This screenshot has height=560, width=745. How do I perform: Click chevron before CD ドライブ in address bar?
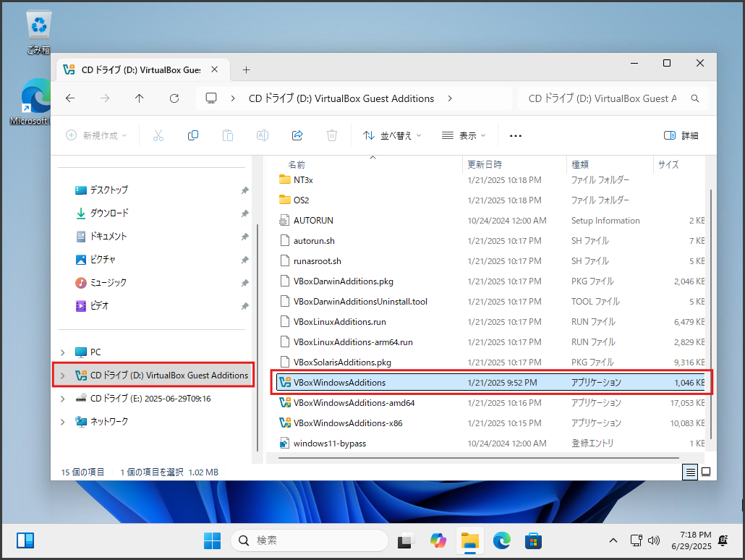233,98
